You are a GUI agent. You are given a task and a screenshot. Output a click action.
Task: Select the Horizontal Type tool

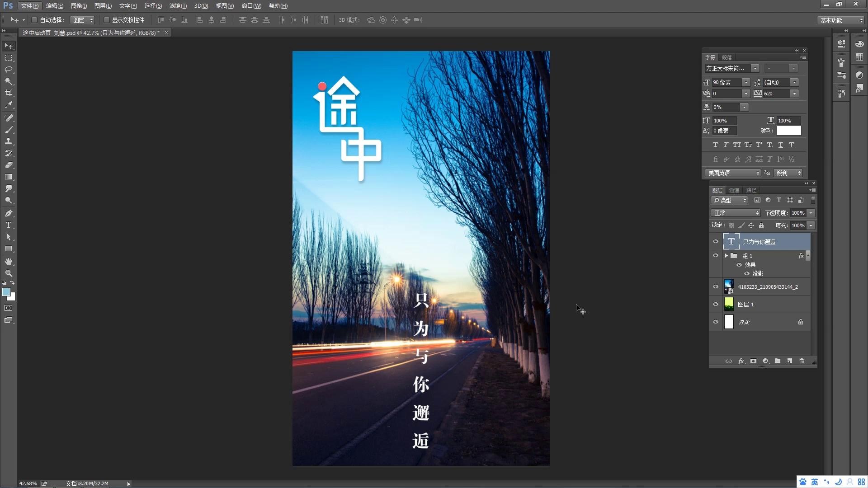click(9, 225)
